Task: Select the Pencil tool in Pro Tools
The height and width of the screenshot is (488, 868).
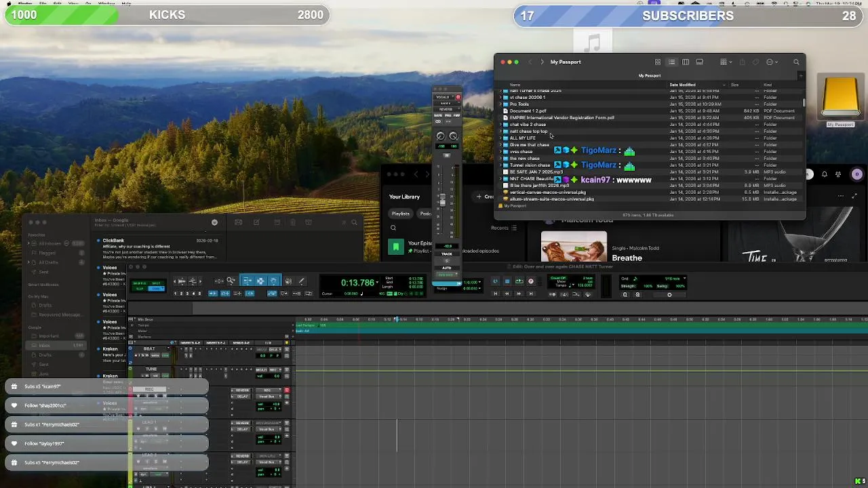Action: [302, 281]
